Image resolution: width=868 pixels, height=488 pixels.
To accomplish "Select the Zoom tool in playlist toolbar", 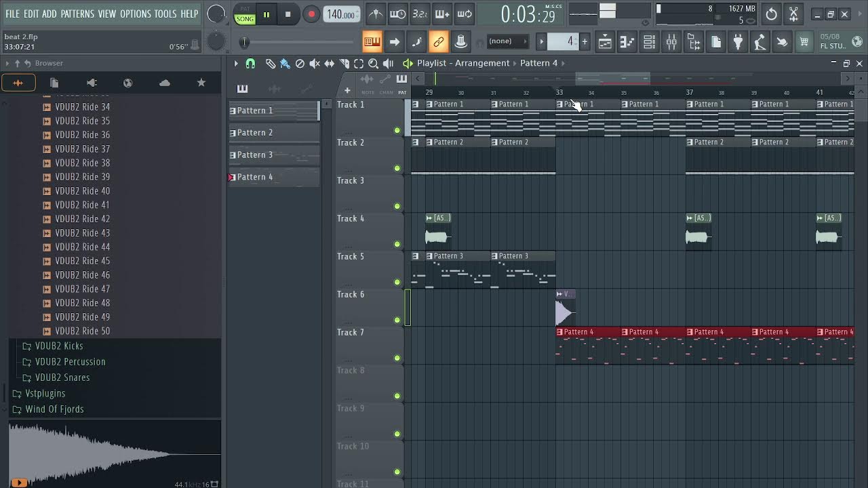I will (373, 63).
